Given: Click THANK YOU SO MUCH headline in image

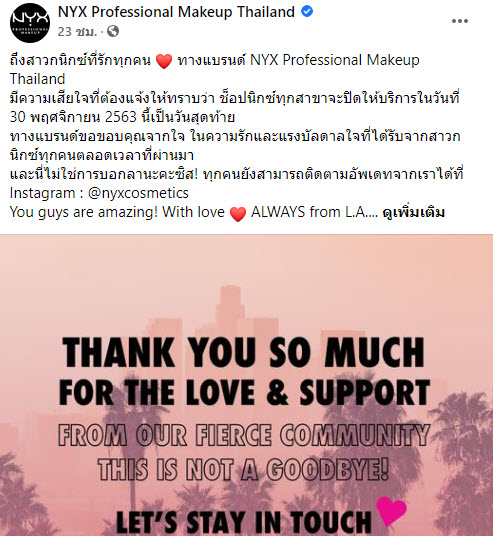Looking at the screenshot, I should point(243,352).
